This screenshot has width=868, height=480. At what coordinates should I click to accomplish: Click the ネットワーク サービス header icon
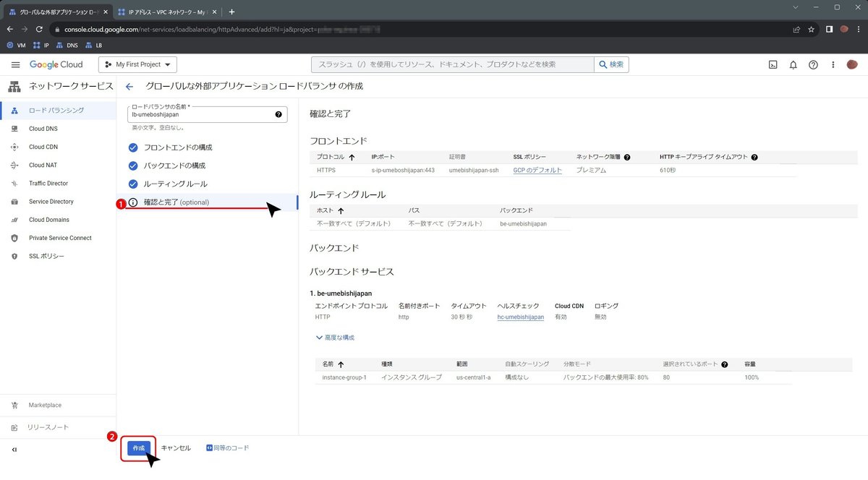click(x=14, y=87)
